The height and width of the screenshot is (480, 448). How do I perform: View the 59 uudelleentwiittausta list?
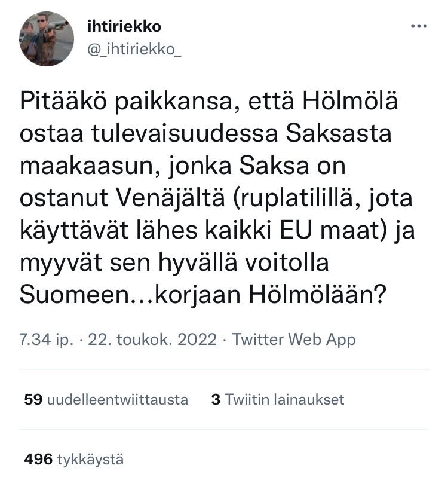click(106, 399)
